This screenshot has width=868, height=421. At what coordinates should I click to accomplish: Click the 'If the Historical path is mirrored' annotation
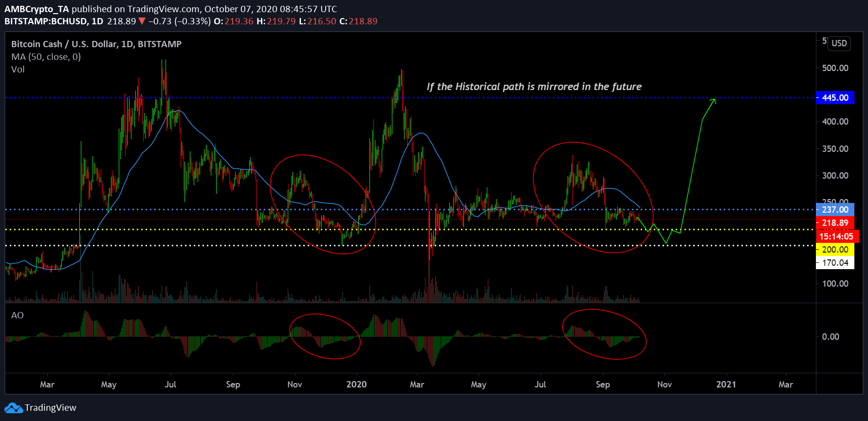pos(534,87)
